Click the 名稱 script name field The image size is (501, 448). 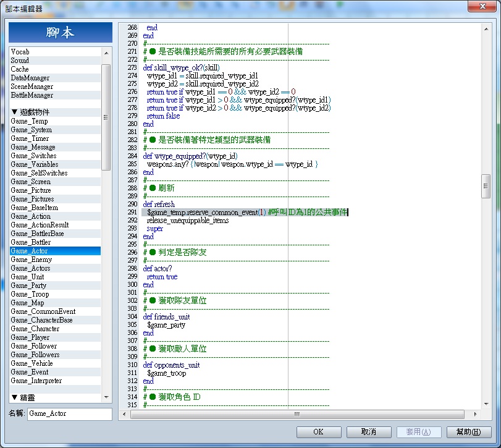[70, 413]
